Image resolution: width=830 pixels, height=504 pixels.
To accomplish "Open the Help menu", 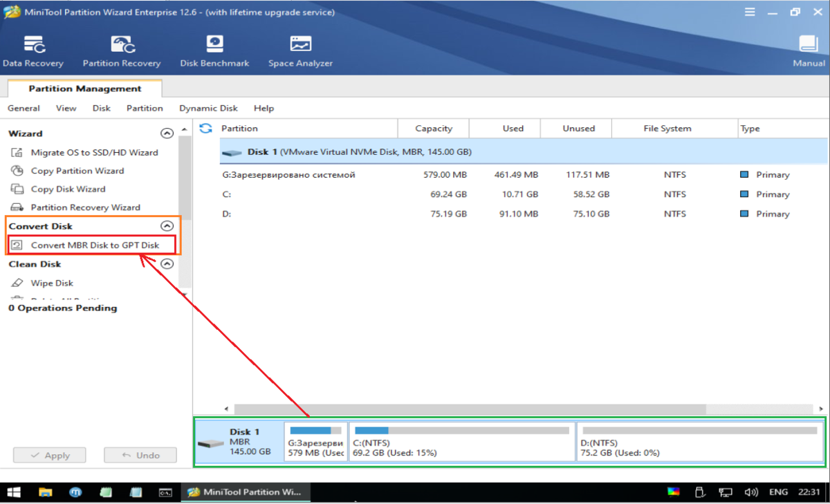I will click(264, 108).
